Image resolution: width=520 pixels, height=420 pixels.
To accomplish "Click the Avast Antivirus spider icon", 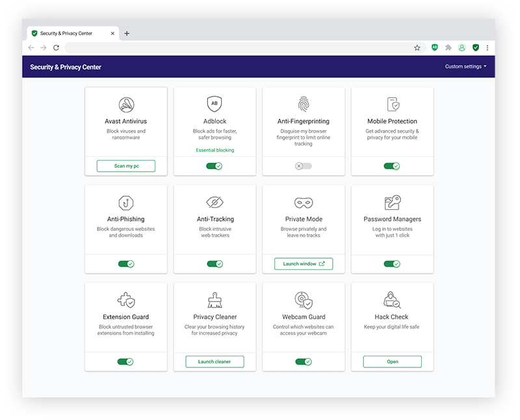I will coord(126,105).
